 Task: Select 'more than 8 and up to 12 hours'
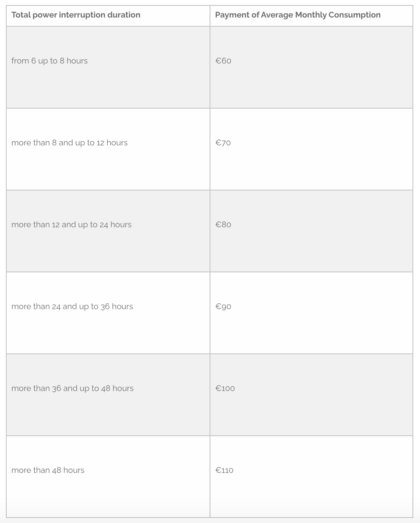coord(70,143)
